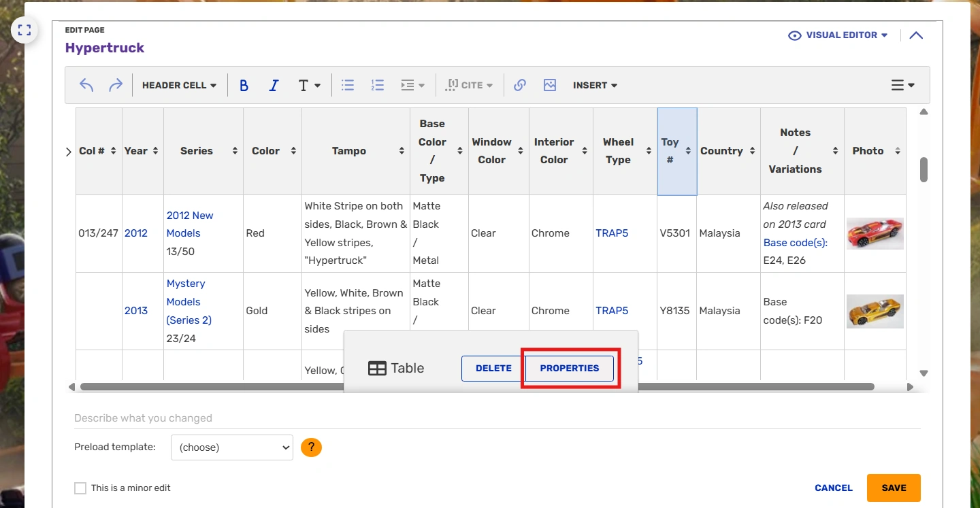Open the Header Cell format dropdown

pyautogui.click(x=179, y=85)
